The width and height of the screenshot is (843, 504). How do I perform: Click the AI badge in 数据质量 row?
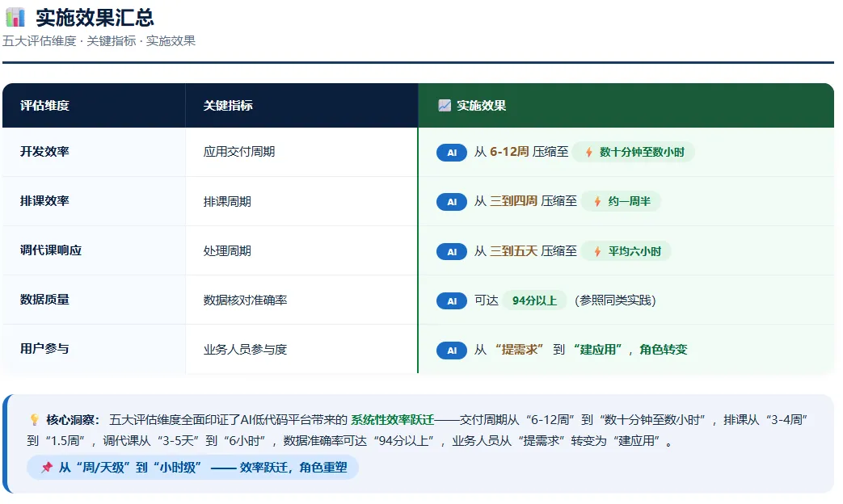click(452, 301)
